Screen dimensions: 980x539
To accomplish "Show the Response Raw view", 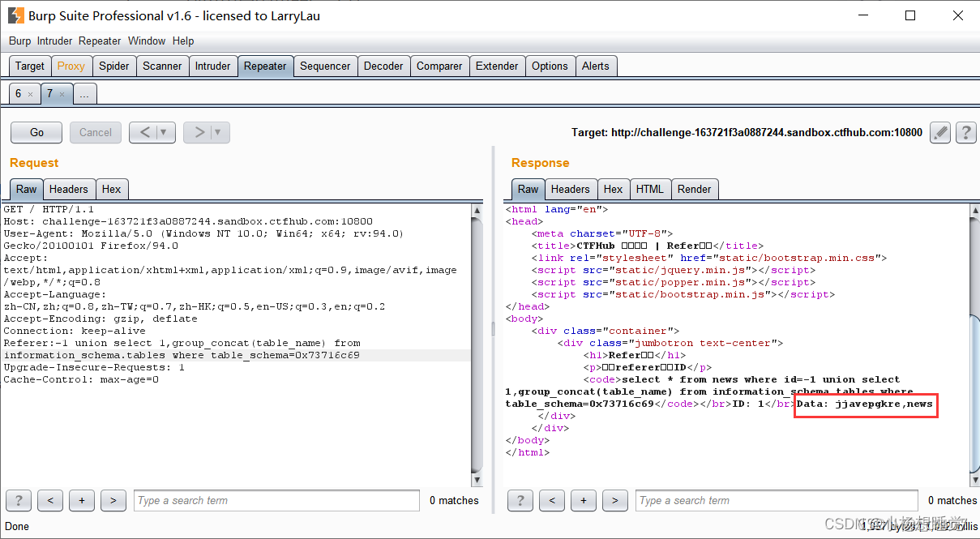I will pyautogui.click(x=529, y=189).
